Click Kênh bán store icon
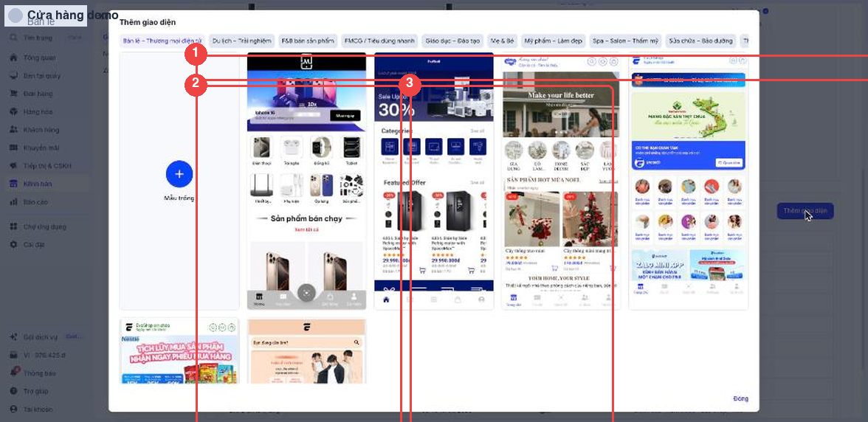This screenshot has height=422, width=868. pyautogui.click(x=13, y=184)
